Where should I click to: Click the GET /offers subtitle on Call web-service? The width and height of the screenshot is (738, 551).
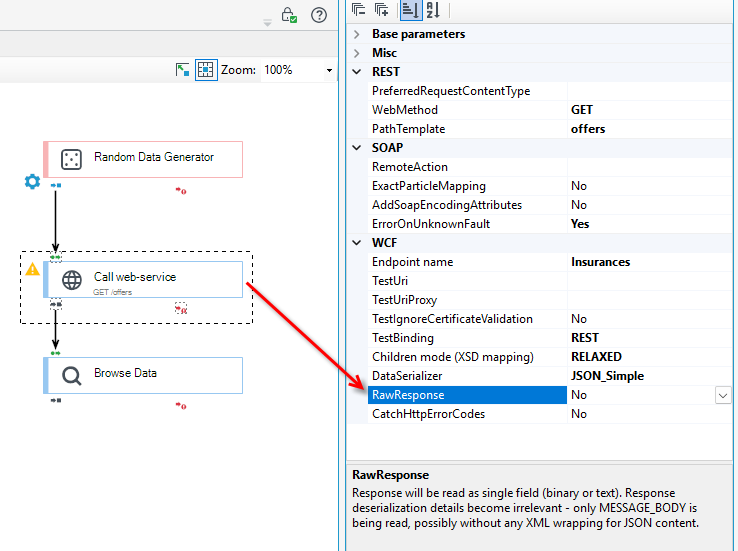(x=112, y=292)
